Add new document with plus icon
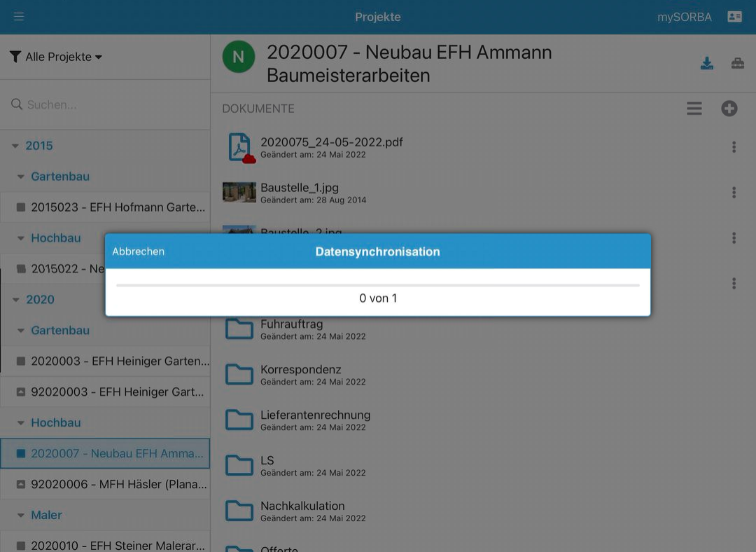 [x=729, y=109]
